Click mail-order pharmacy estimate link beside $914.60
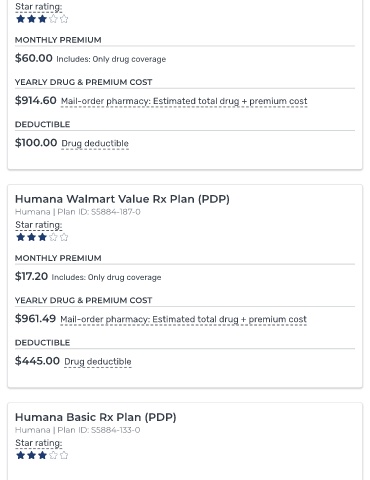Image resolution: width=370 pixels, height=480 pixels. coord(184,101)
